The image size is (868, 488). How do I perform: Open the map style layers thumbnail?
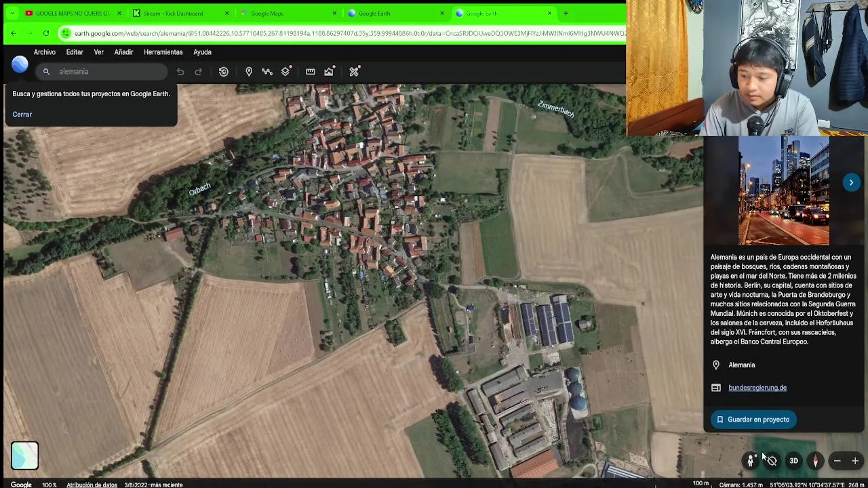coord(24,455)
